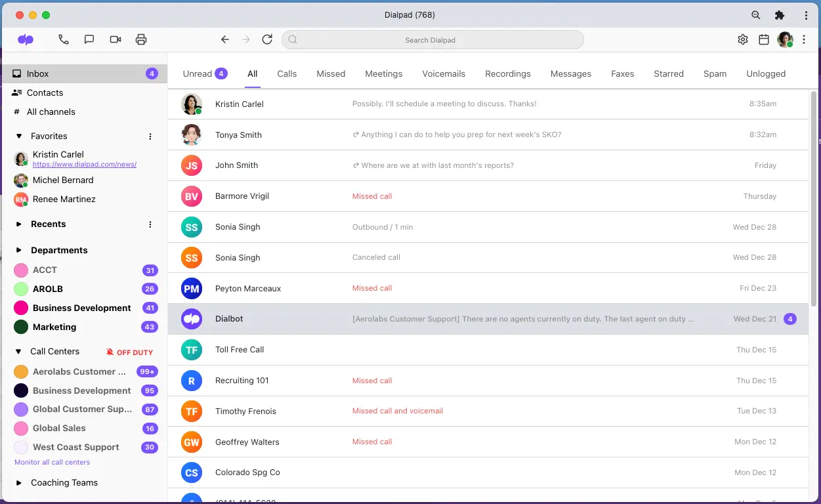
Task: Open the calendar icon in top bar
Action: coord(764,39)
